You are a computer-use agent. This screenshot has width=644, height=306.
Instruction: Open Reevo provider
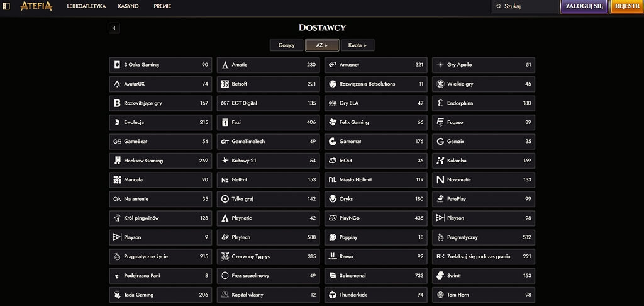coord(376,257)
